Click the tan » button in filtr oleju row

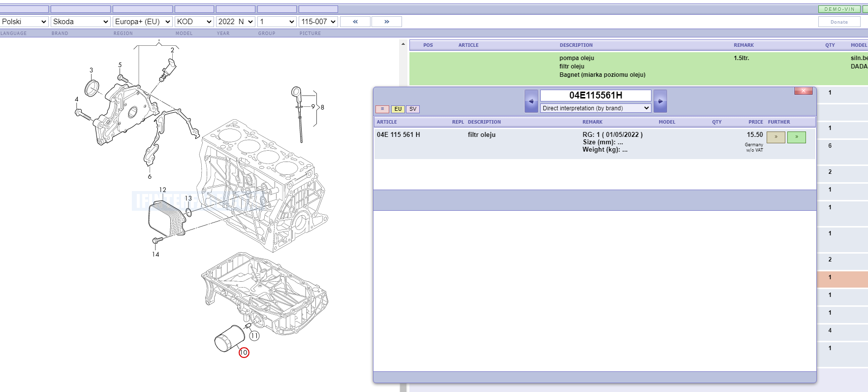776,137
